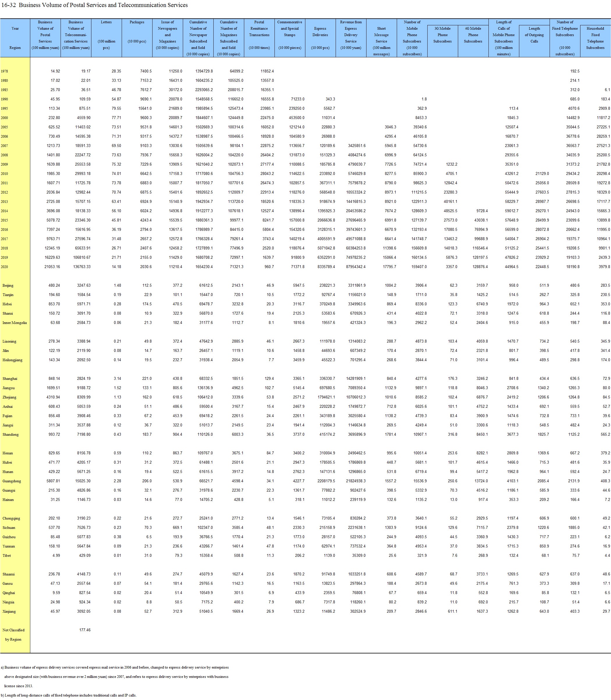
Task: Click the 2020 year row label
Action: [x=4, y=267]
